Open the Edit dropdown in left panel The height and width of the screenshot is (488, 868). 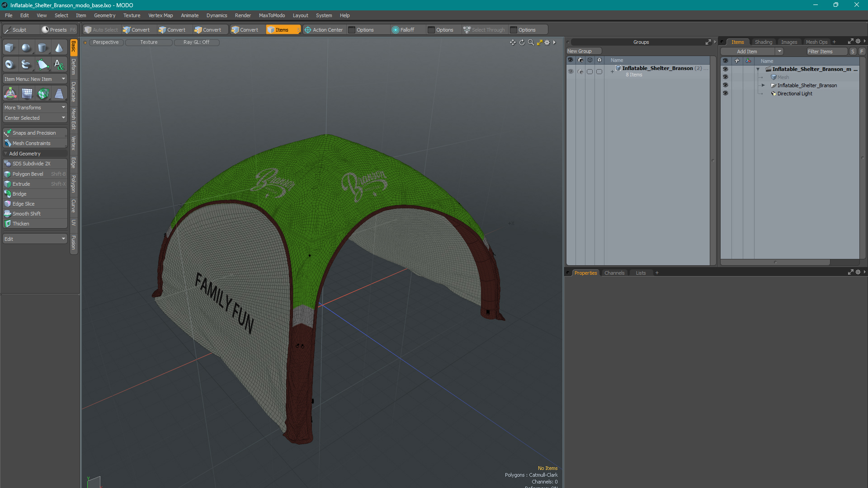35,239
